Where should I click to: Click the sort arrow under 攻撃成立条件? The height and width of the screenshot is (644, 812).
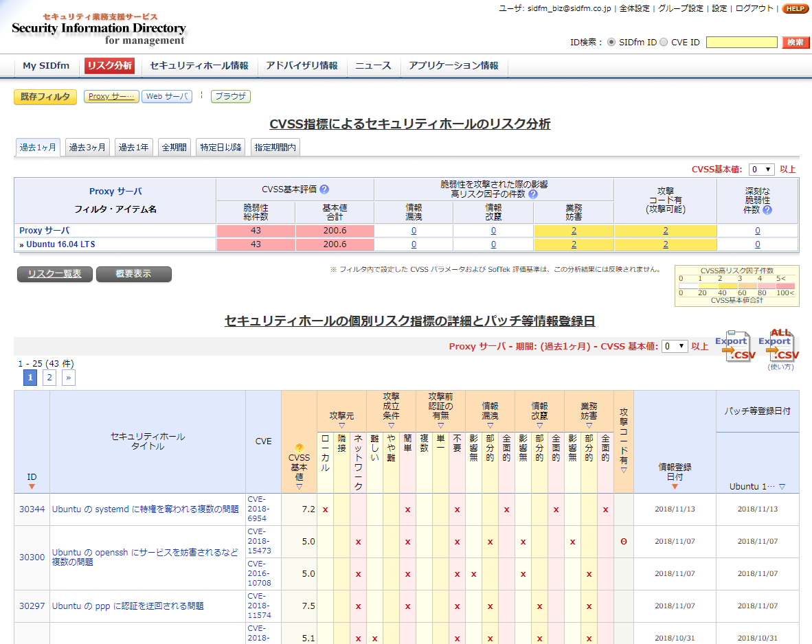(x=391, y=426)
